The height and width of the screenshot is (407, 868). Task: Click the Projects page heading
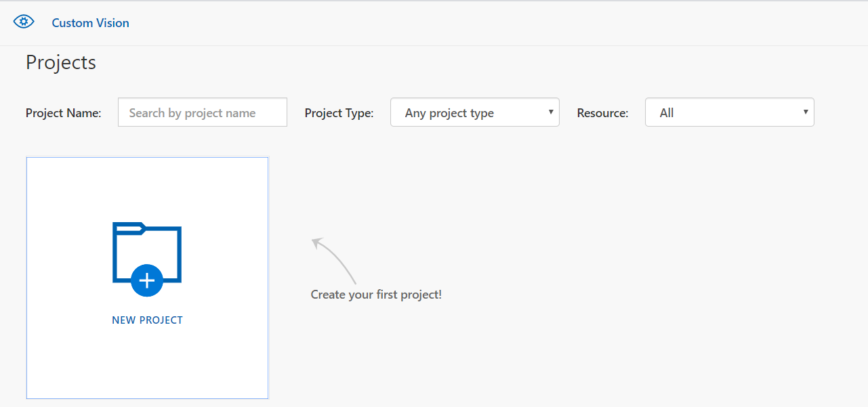coord(61,62)
